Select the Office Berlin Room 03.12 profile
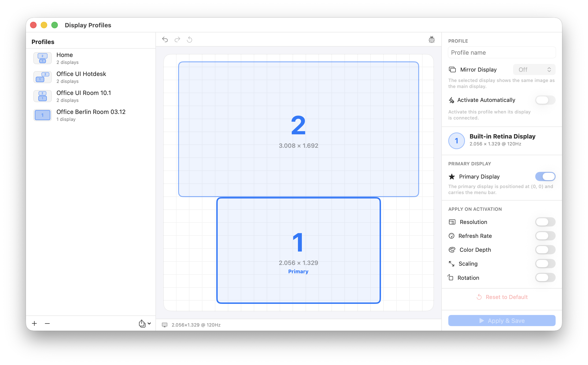This screenshot has width=588, height=365. (x=91, y=115)
